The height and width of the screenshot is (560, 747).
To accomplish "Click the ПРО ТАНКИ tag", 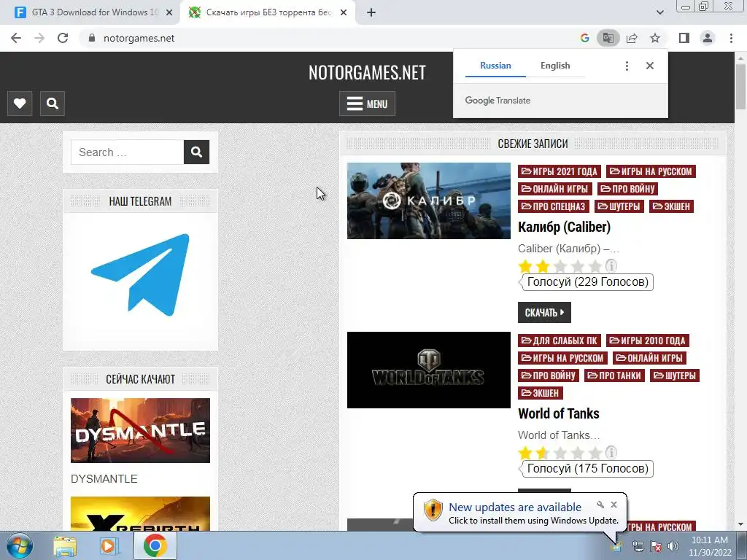I will click(614, 376).
